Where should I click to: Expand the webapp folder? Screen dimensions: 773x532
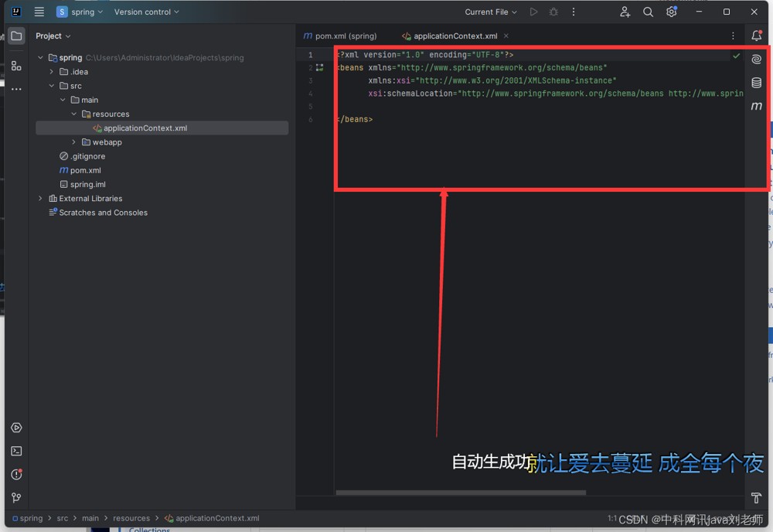(74, 142)
